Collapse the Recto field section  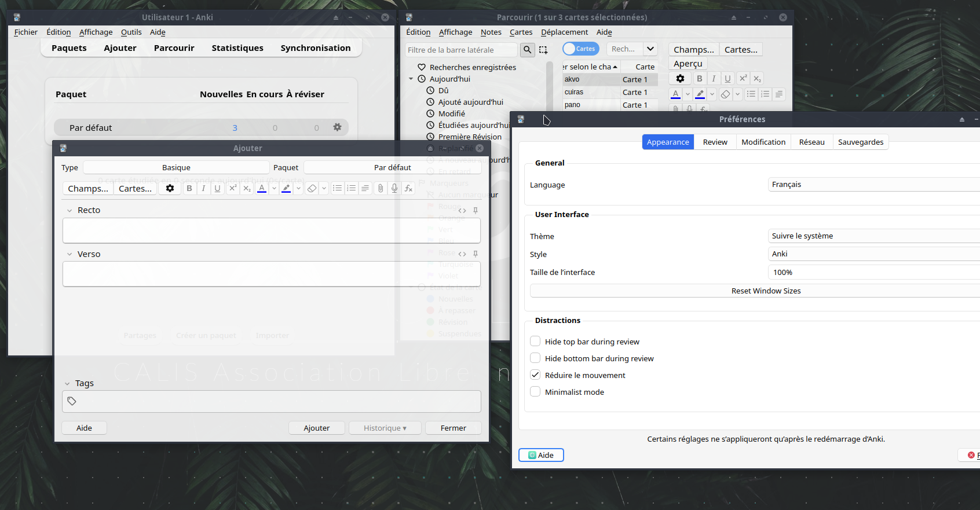[70, 211]
